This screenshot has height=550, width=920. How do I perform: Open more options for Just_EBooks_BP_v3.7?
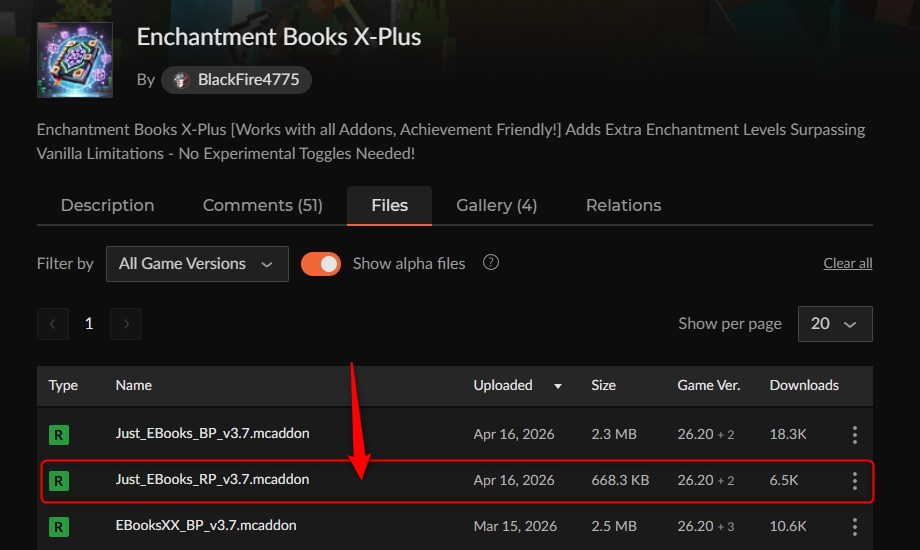(855, 435)
